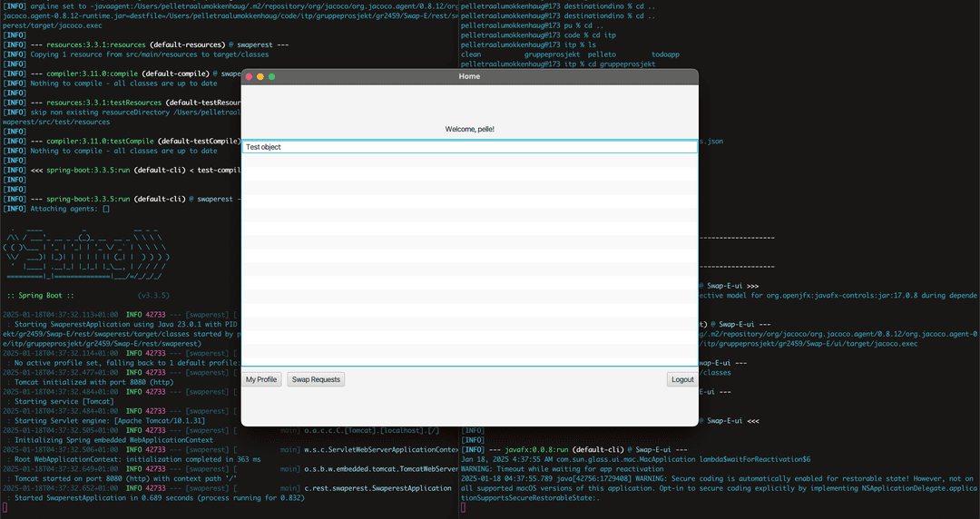Log out using the Logout button
The height and width of the screenshot is (519, 980).
(x=681, y=379)
